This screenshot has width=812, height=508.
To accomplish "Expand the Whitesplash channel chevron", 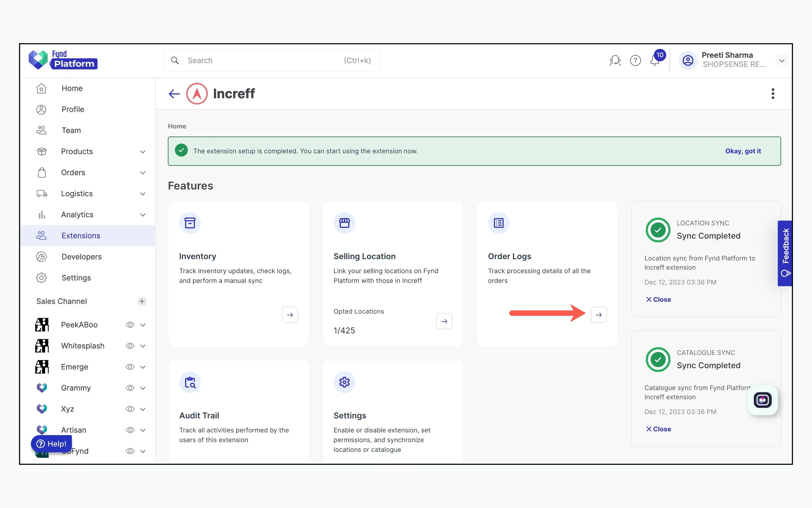I will [x=143, y=346].
